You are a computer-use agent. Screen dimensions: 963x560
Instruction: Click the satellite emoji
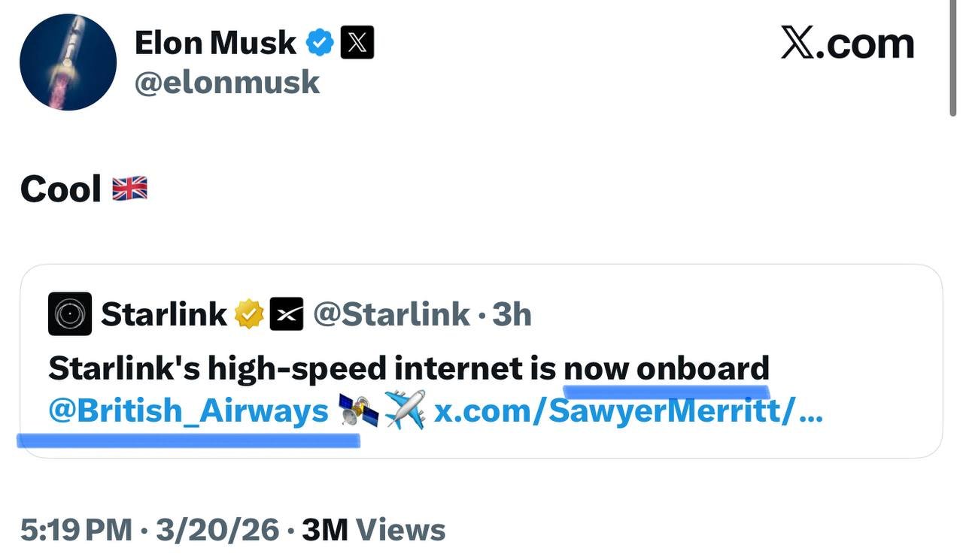(x=358, y=411)
